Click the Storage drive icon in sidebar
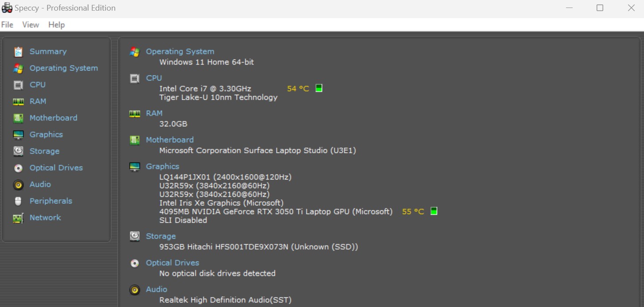644x307 pixels. coord(18,151)
